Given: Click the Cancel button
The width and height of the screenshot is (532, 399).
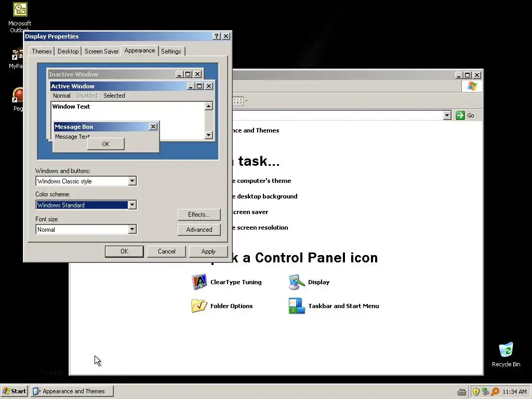Looking at the screenshot, I should [167, 251].
